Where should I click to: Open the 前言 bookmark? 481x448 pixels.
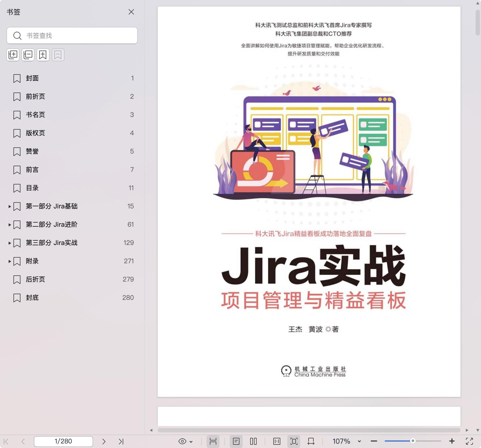point(32,170)
